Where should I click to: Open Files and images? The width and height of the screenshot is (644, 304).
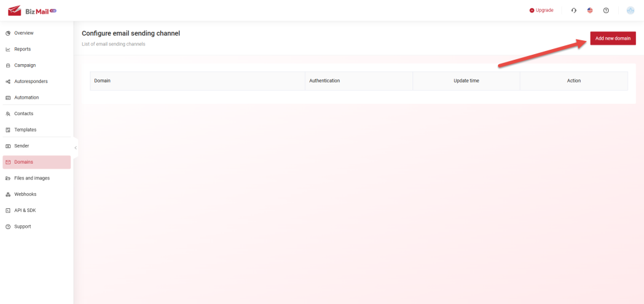coord(31,178)
